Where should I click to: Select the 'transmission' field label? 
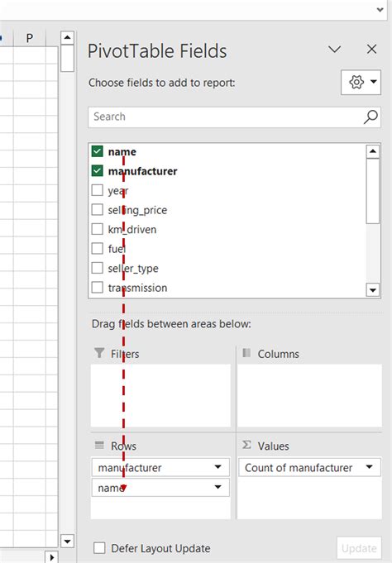(137, 288)
